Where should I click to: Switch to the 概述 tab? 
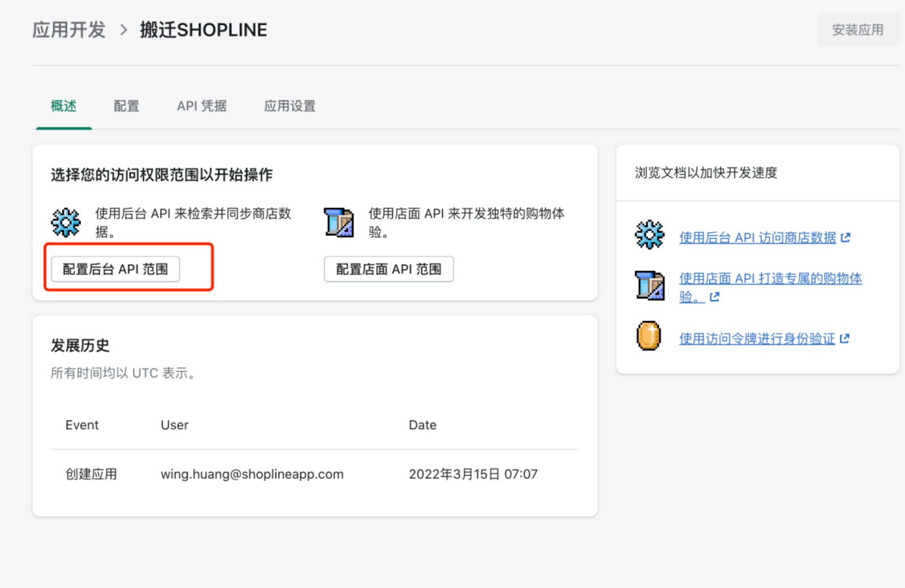click(x=63, y=106)
